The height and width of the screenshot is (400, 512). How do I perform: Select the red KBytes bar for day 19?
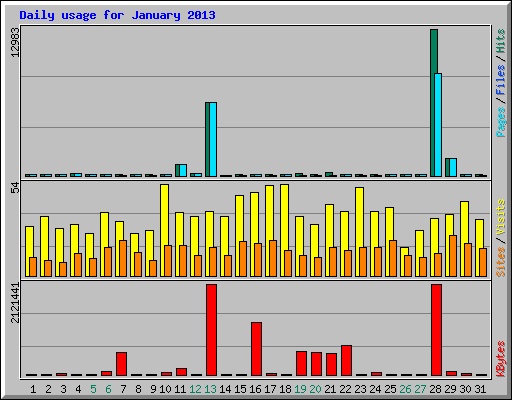pyautogui.click(x=301, y=363)
